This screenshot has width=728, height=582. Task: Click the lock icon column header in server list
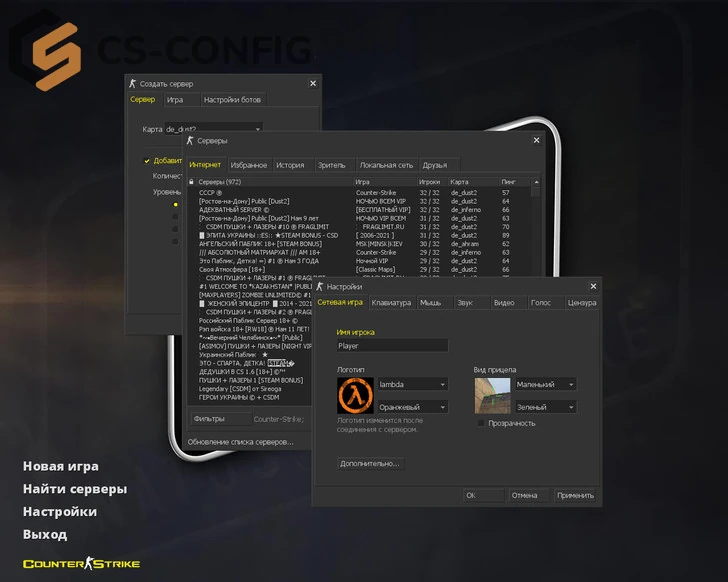click(x=191, y=182)
